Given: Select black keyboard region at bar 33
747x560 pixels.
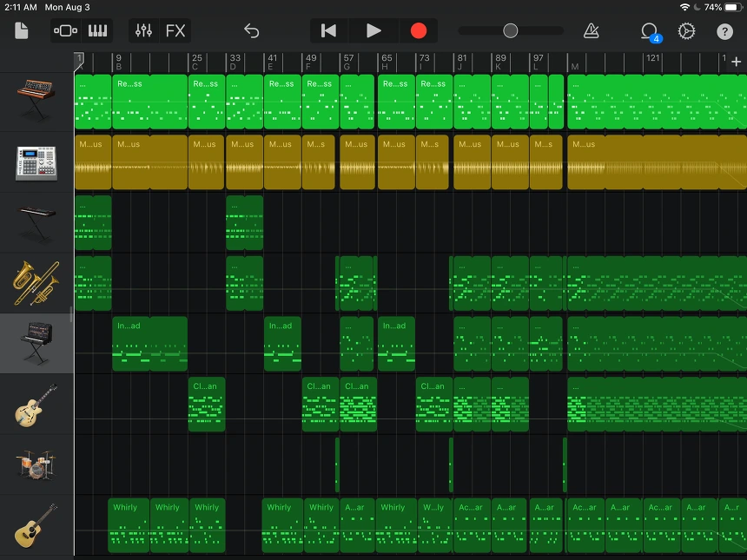Looking at the screenshot, I should click(244, 223).
